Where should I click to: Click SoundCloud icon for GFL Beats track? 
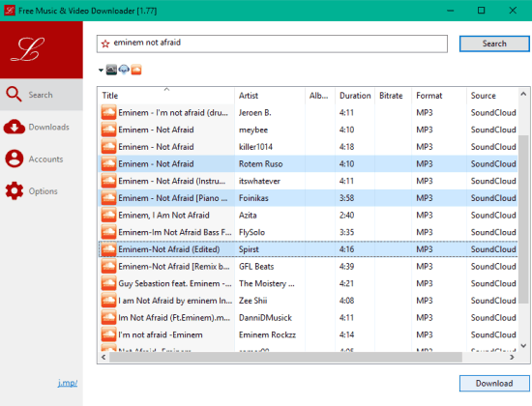(108, 266)
